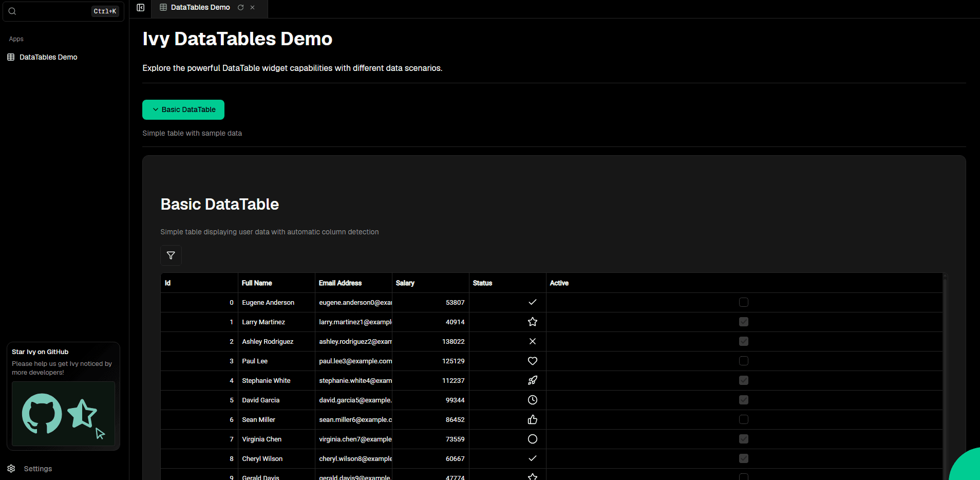Collapse the left sidebar panel
The width and height of the screenshot is (980, 480).
tap(140, 8)
